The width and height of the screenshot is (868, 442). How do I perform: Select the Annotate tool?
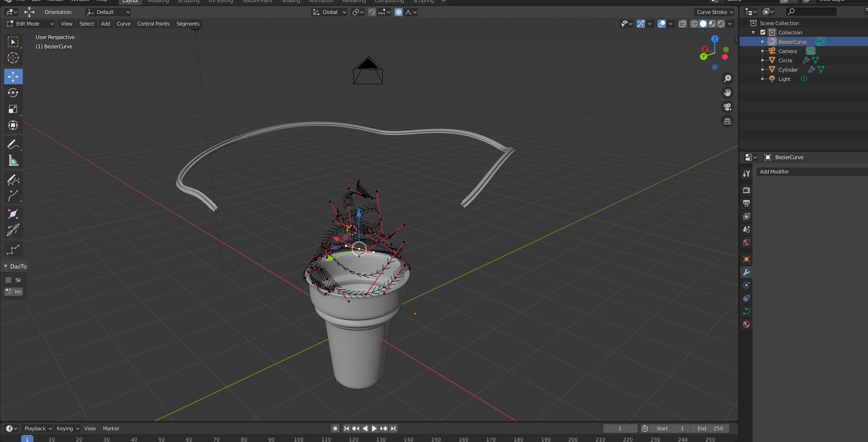[13, 144]
